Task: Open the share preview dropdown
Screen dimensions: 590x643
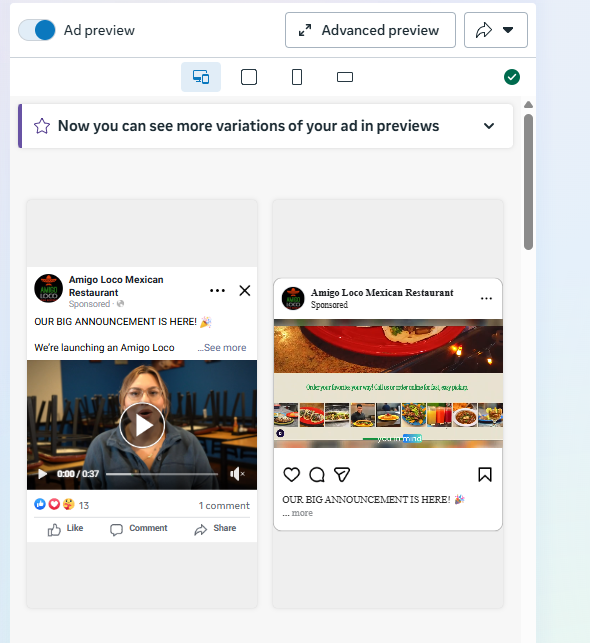Action: click(496, 30)
